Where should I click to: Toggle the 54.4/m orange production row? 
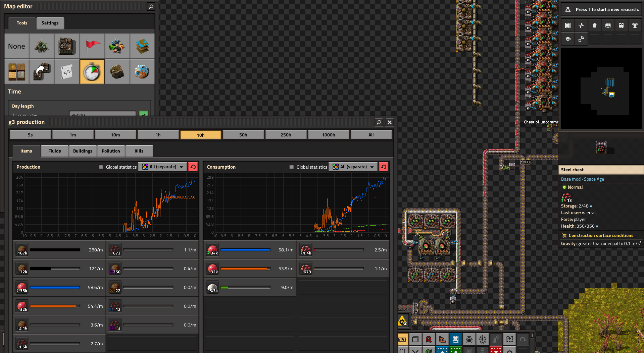[x=59, y=306]
